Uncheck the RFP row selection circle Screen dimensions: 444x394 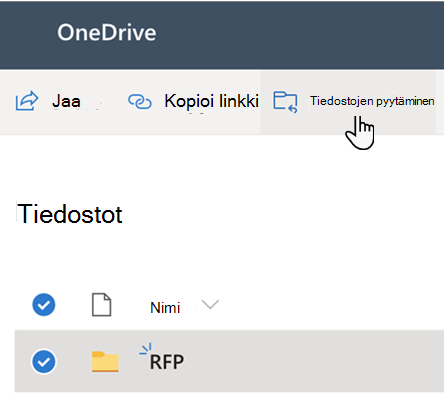click(44, 362)
